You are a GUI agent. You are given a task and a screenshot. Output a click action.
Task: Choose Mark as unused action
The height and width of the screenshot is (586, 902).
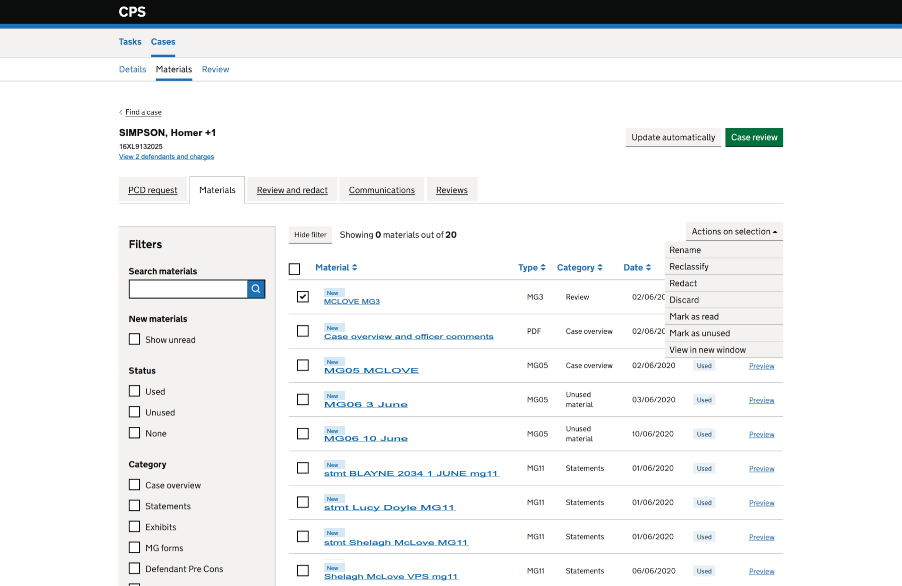click(x=724, y=334)
